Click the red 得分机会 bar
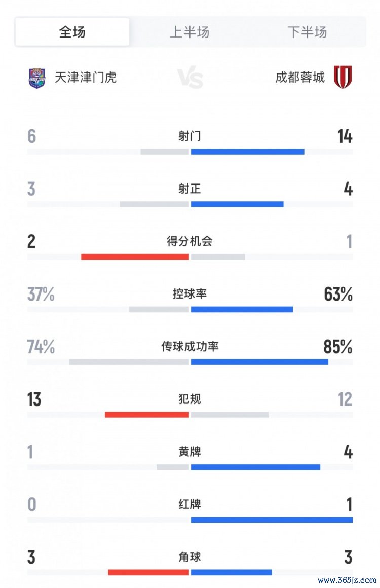 pos(135,256)
